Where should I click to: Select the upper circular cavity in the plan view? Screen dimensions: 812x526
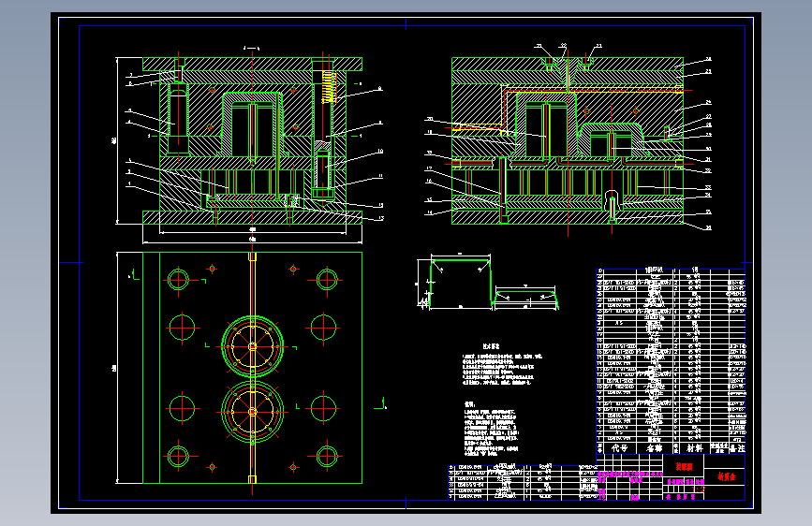tap(252, 346)
